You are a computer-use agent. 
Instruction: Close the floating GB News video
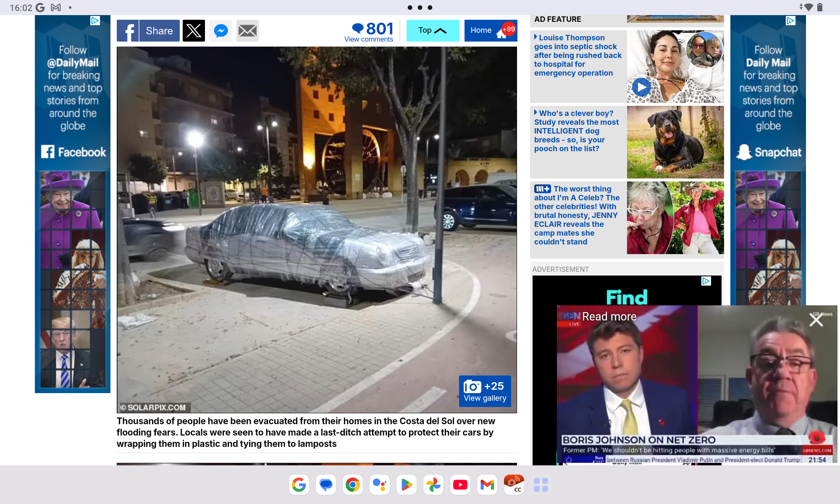pyautogui.click(x=816, y=320)
